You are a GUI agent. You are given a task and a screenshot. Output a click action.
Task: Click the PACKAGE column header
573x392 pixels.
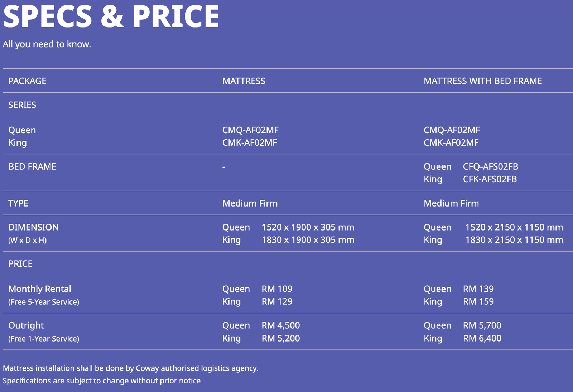click(27, 81)
